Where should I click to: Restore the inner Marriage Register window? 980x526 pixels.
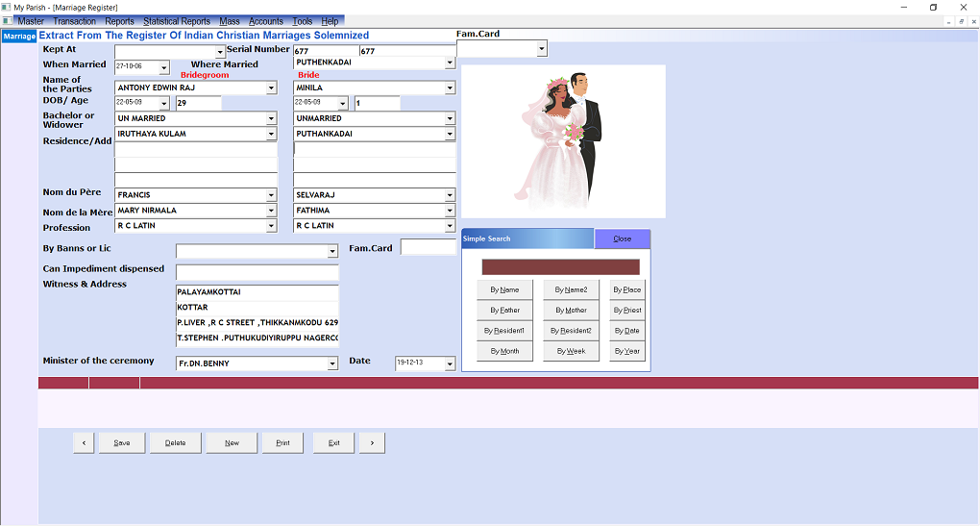960,21
